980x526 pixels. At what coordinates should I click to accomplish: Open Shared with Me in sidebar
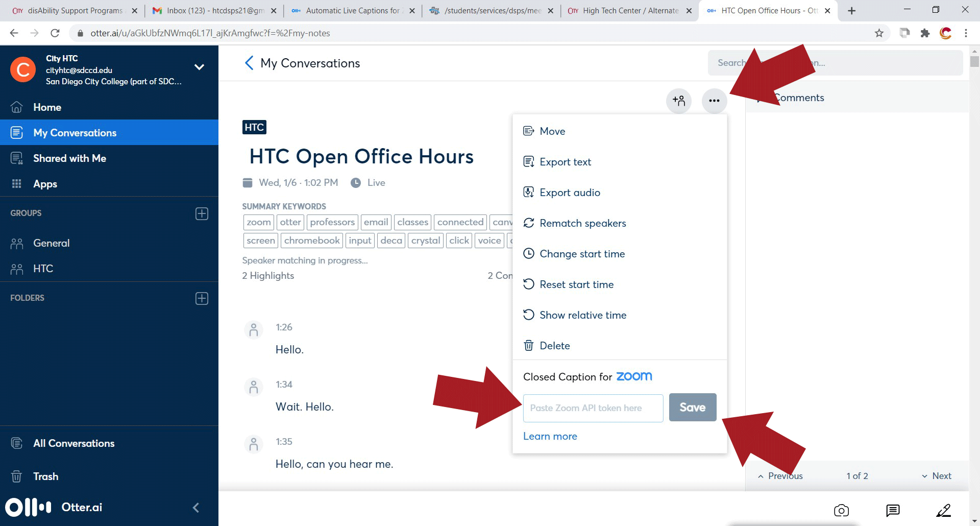point(69,158)
